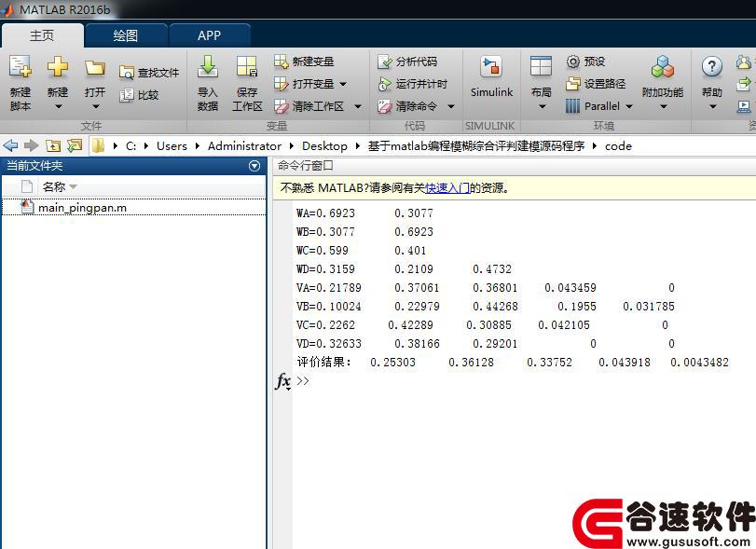Click Analyze Code (分析代码)
The height and width of the screenshot is (549, 756).
click(x=407, y=62)
